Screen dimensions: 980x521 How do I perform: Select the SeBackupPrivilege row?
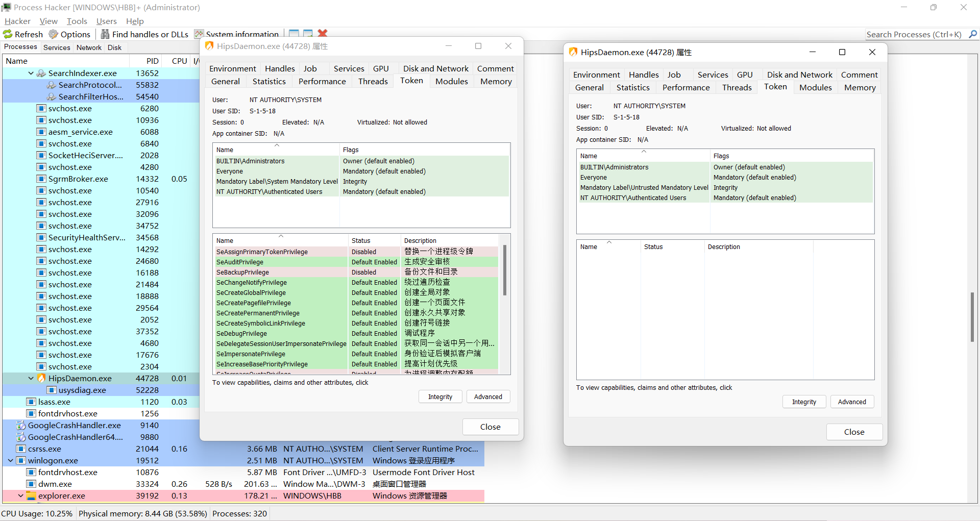[x=356, y=272]
